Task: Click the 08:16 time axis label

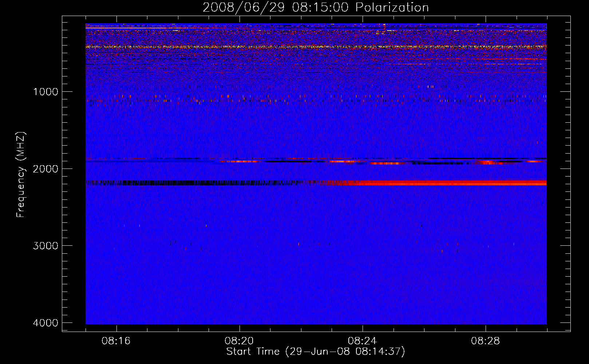Action: 116,341
